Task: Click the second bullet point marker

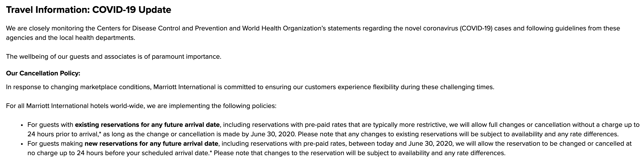Action: point(22,144)
